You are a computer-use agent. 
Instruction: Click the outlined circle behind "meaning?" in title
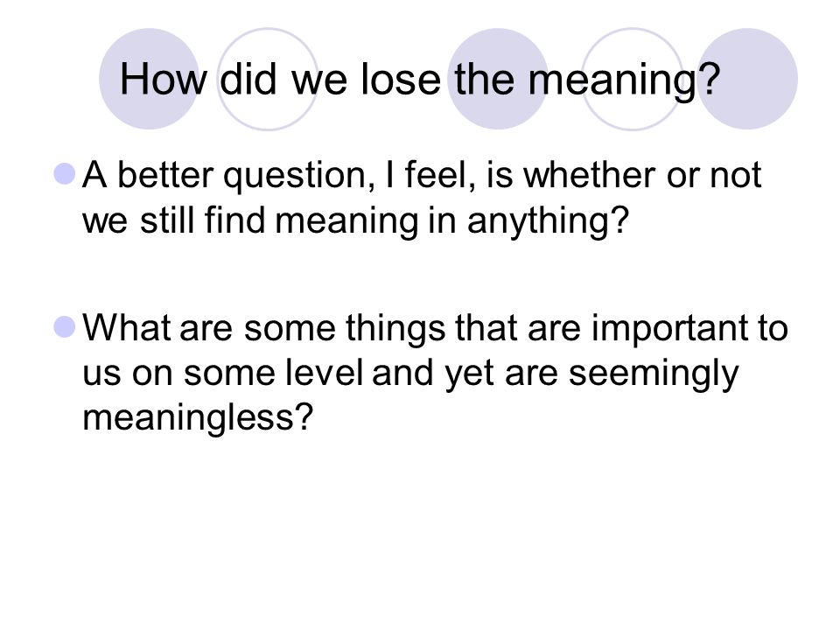(632, 79)
